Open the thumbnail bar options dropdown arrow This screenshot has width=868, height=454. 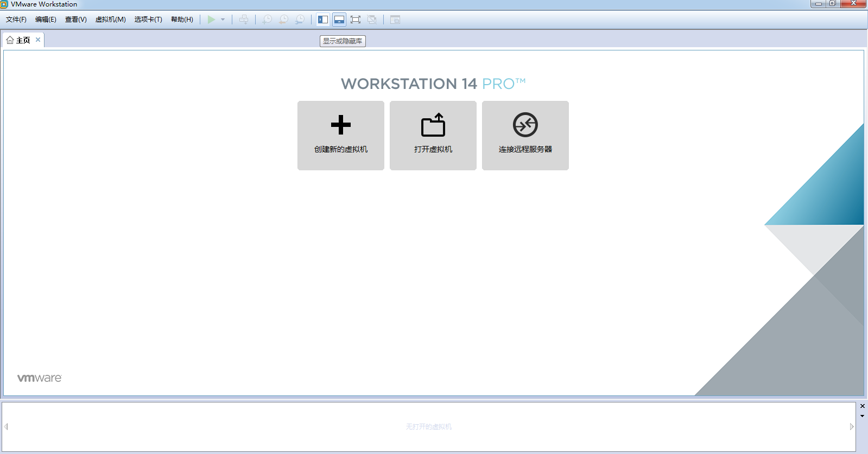(862, 416)
